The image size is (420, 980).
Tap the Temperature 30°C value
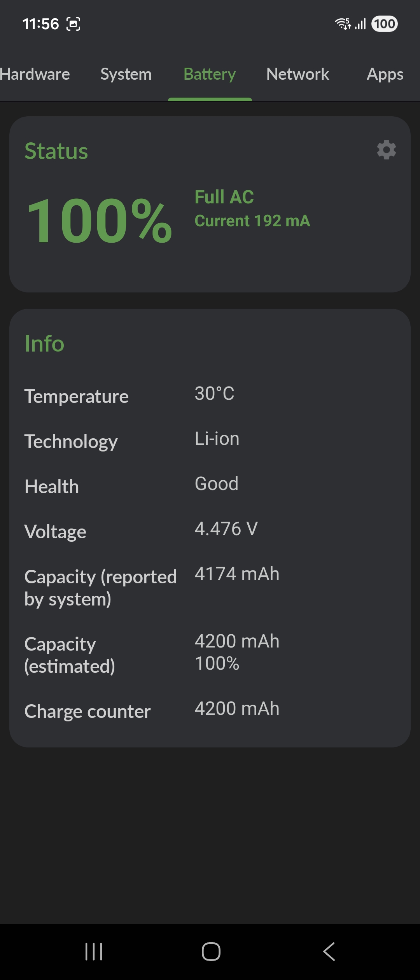coord(214,394)
